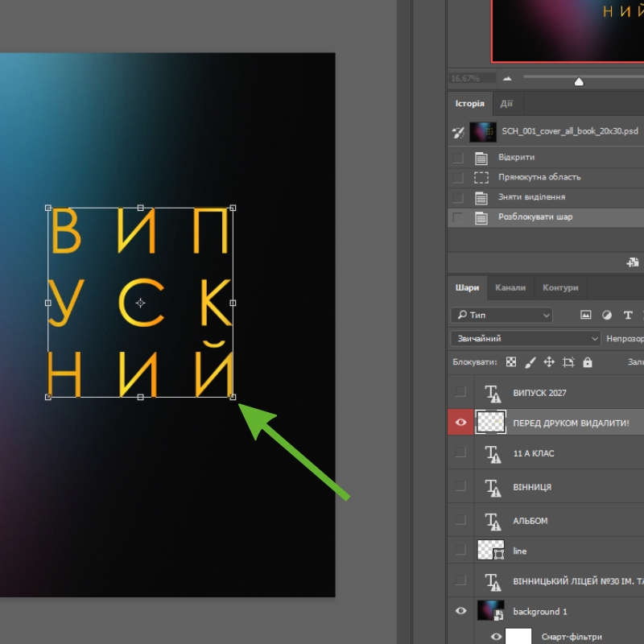Open the layer filter Тип dropdown
This screenshot has width=644, height=644.
coord(502,315)
